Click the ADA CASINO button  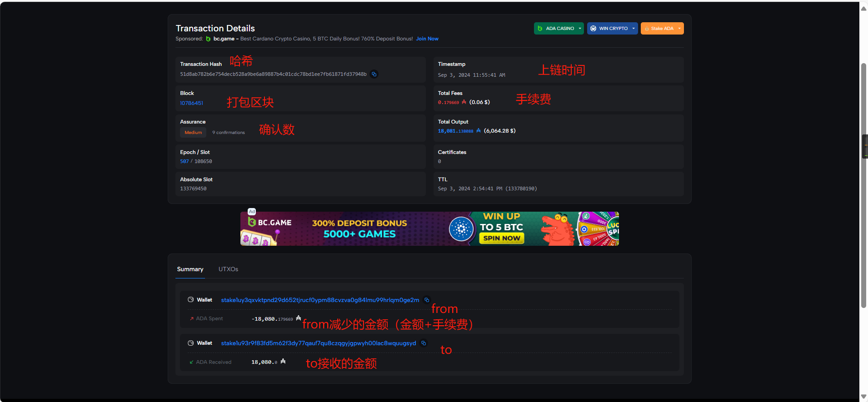(x=559, y=28)
